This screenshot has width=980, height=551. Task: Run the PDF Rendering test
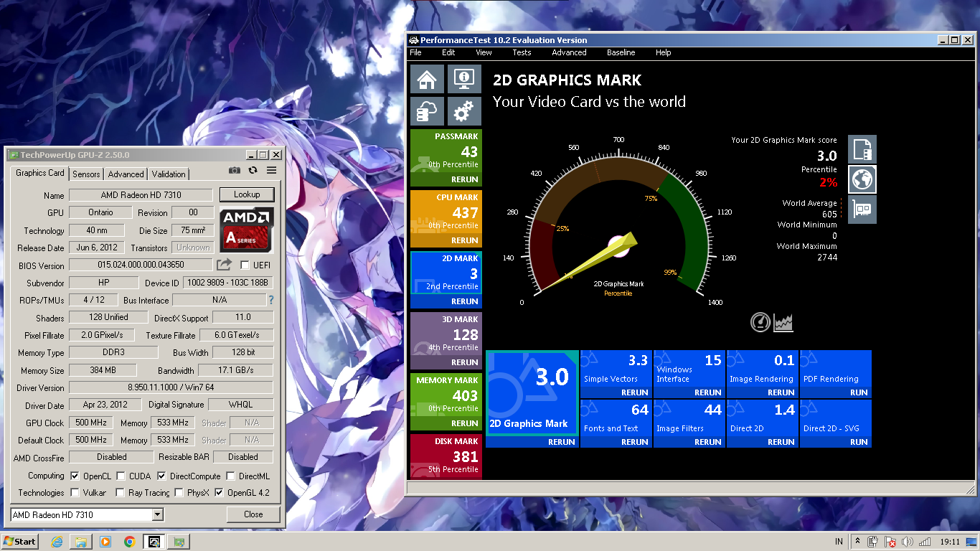(x=859, y=392)
